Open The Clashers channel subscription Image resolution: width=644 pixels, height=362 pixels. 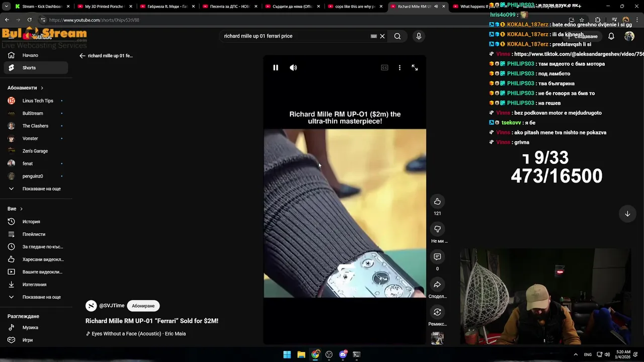click(35, 126)
